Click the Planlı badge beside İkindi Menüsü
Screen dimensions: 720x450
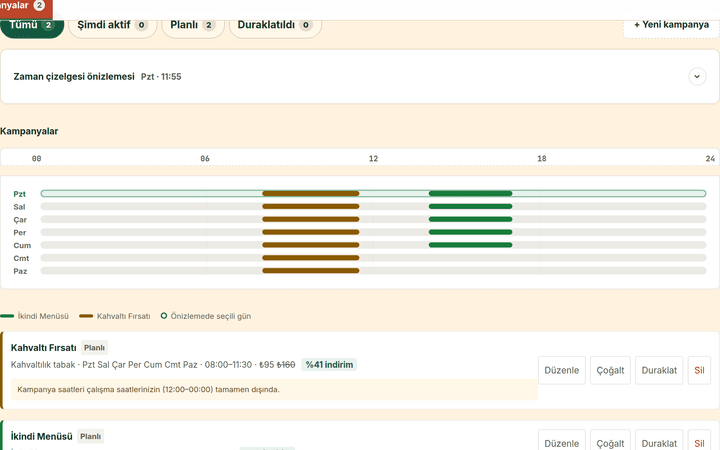tap(90, 436)
